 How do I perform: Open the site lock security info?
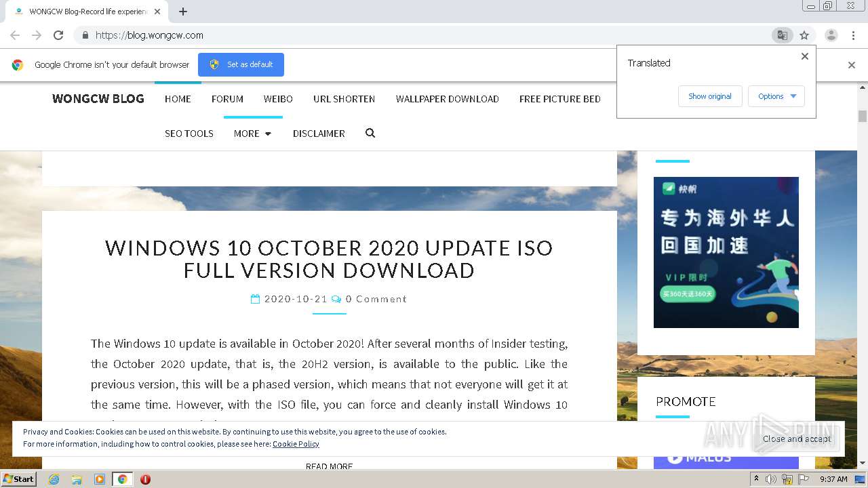(x=85, y=35)
